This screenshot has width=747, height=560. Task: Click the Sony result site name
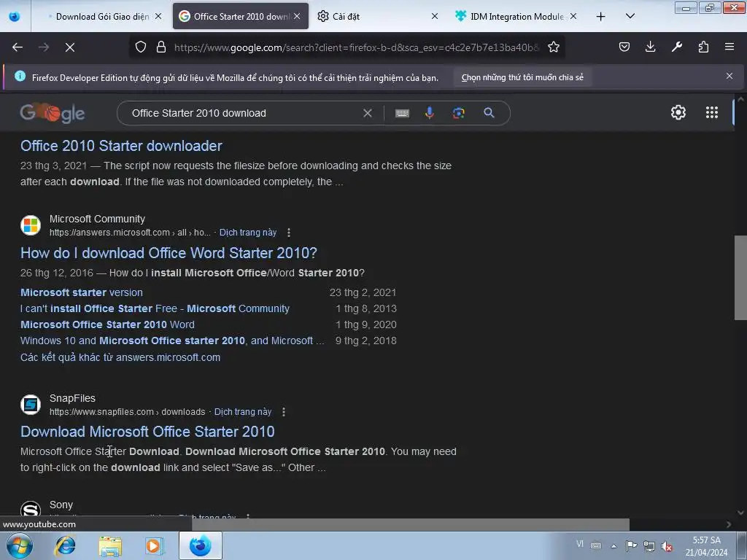(x=61, y=505)
